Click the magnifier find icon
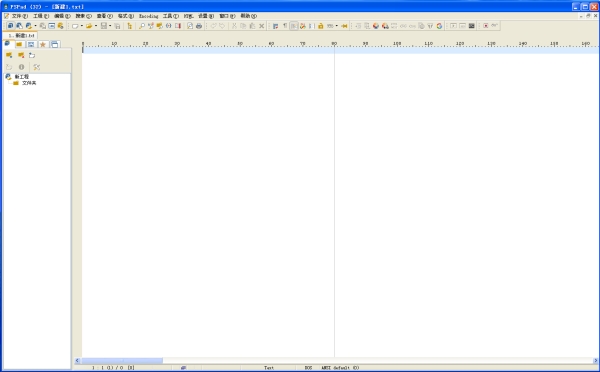 coord(142,26)
